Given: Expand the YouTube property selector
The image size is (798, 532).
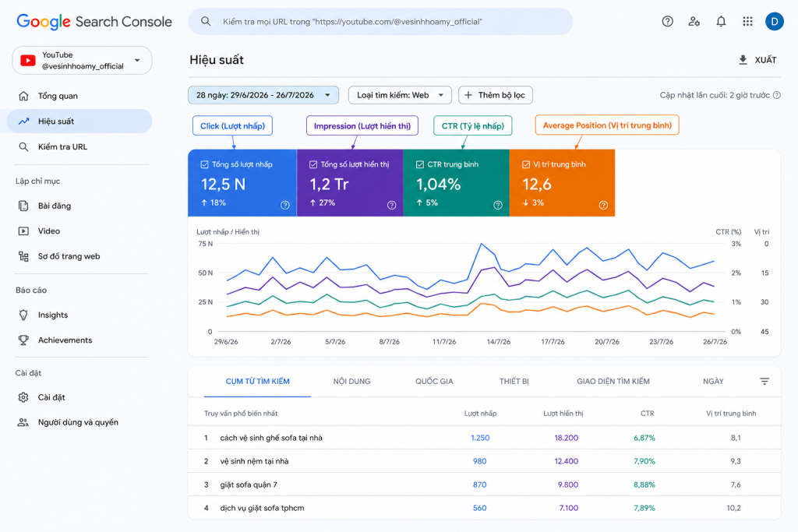Looking at the screenshot, I should 82,61.
